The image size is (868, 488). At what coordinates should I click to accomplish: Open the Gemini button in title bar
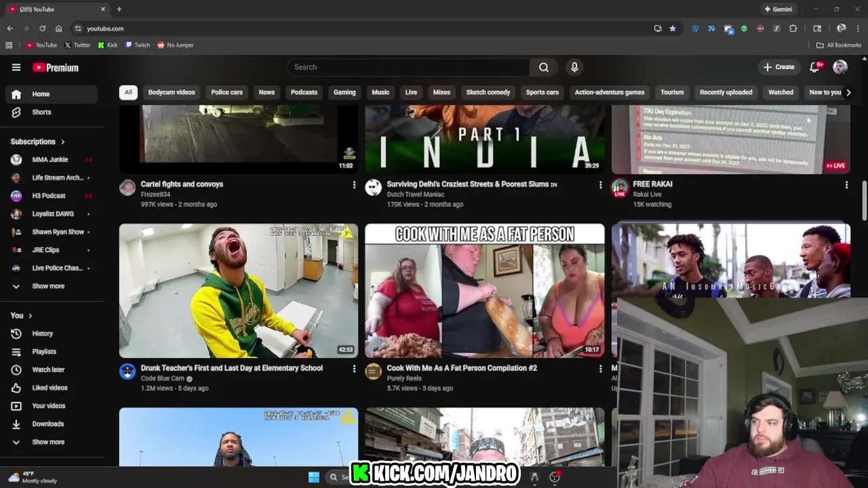[x=778, y=9]
